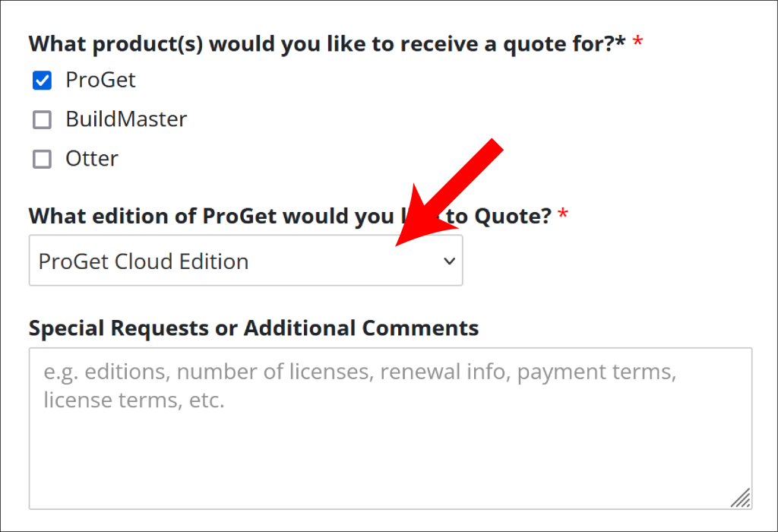Uncheck the ProGet checkbox

[42, 80]
